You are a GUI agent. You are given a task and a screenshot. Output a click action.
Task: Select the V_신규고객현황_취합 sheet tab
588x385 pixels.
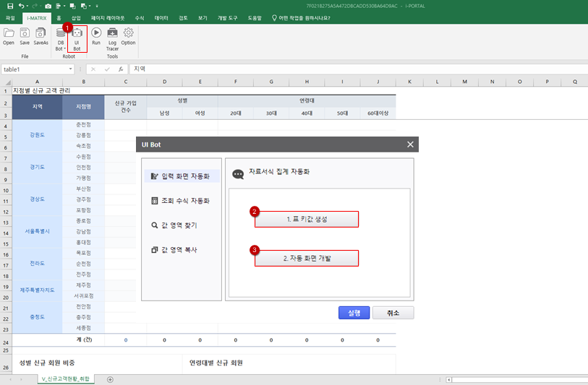click(65, 378)
